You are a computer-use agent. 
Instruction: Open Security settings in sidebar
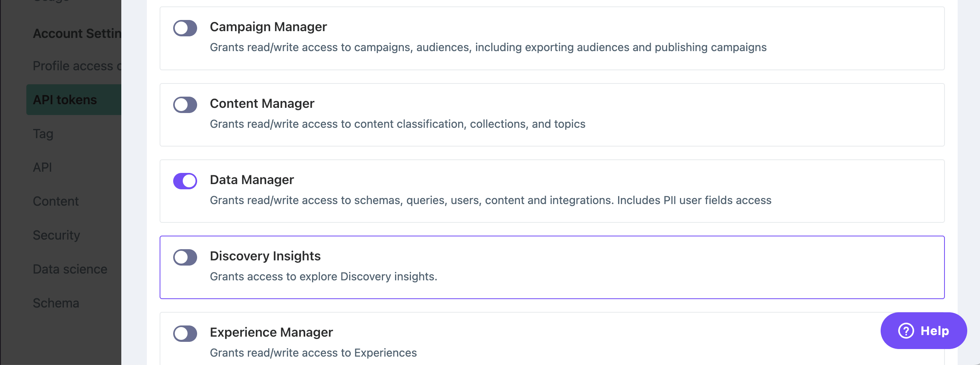[56, 235]
